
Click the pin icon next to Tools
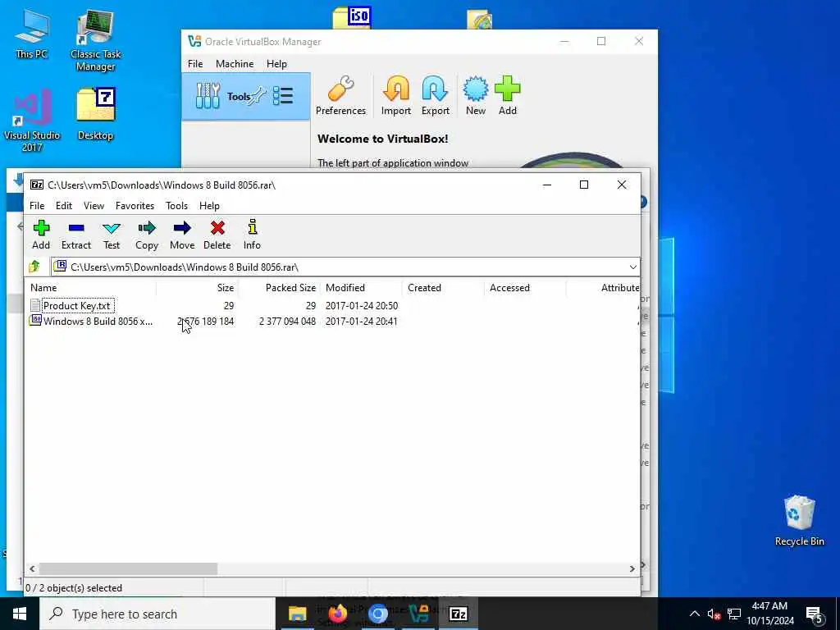258,97
